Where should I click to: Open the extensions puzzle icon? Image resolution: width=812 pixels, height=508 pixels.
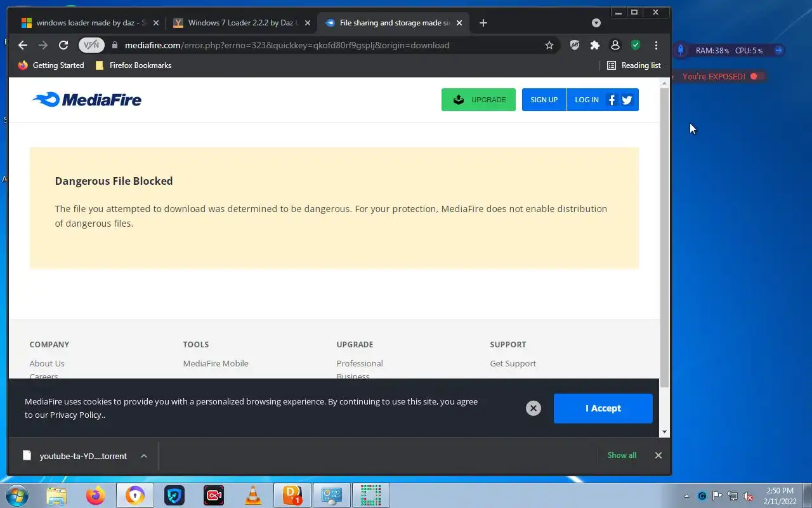(x=594, y=45)
